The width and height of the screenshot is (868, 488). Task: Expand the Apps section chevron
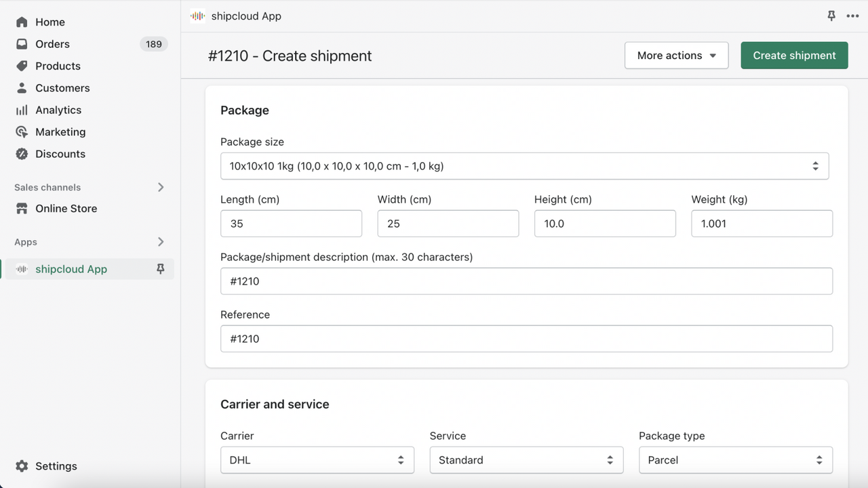coord(161,242)
